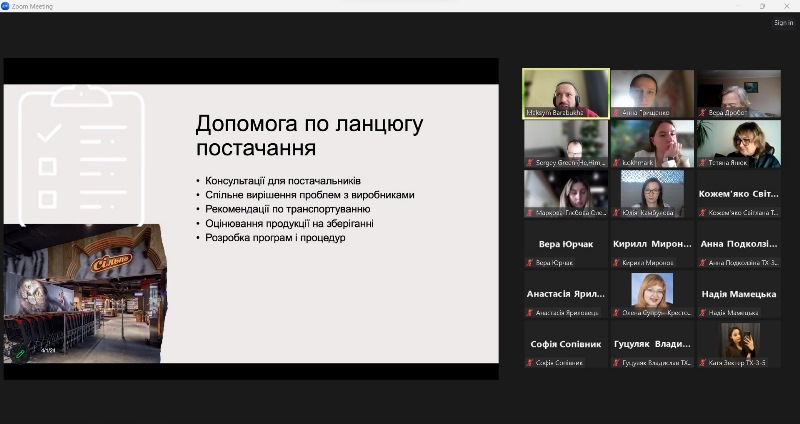Click muted mic icon beside Анастасія Яриловець label
This screenshot has height=424, width=800.
(x=530, y=313)
